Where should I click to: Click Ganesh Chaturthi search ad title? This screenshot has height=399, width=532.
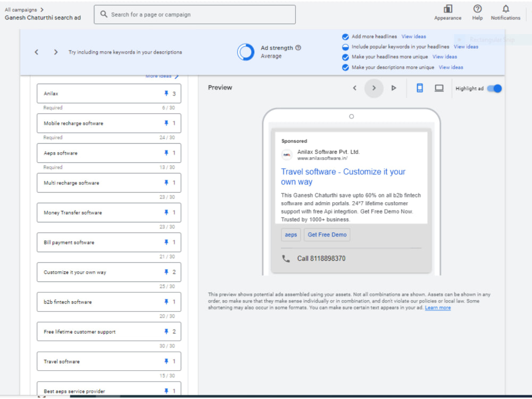[43, 18]
